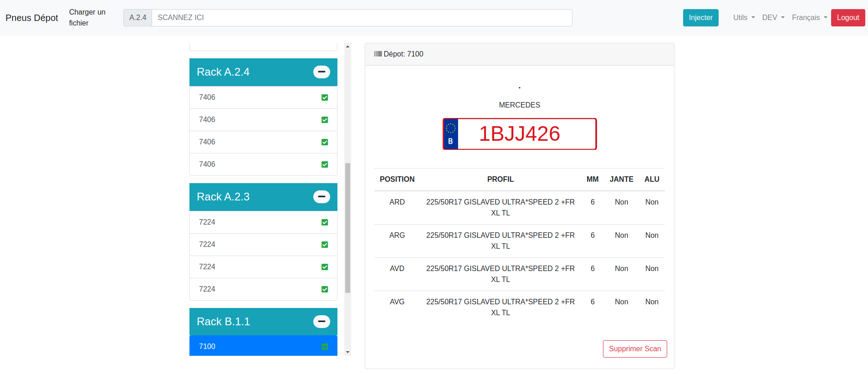
Task: Collapse Rack B.1.1 with its minus icon
Action: pos(322,322)
